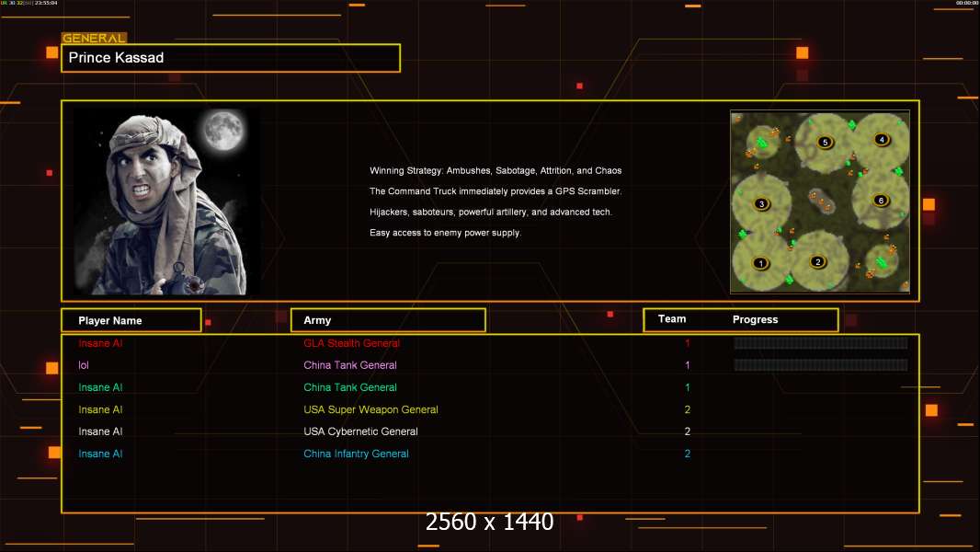
Task: Click team number for China Infantry General
Action: (688, 454)
